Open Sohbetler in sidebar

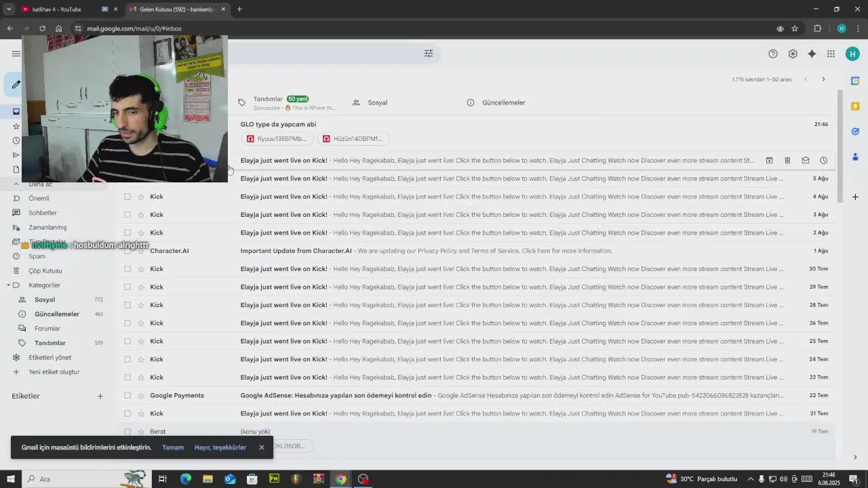point(43,213)
